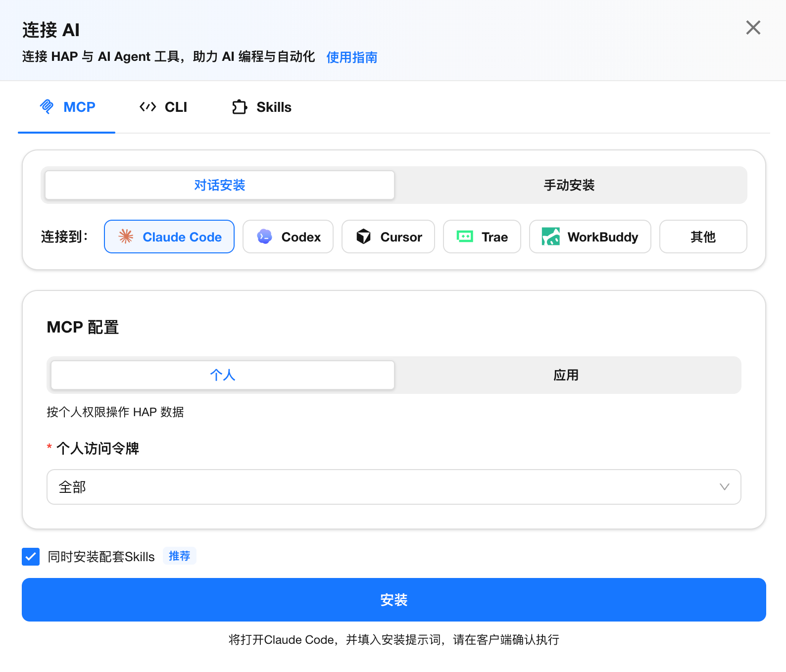This screenshot has width=786, height=672.
Task: Click the 连接 AI dialog title
Action: click(x=51, y=30)
